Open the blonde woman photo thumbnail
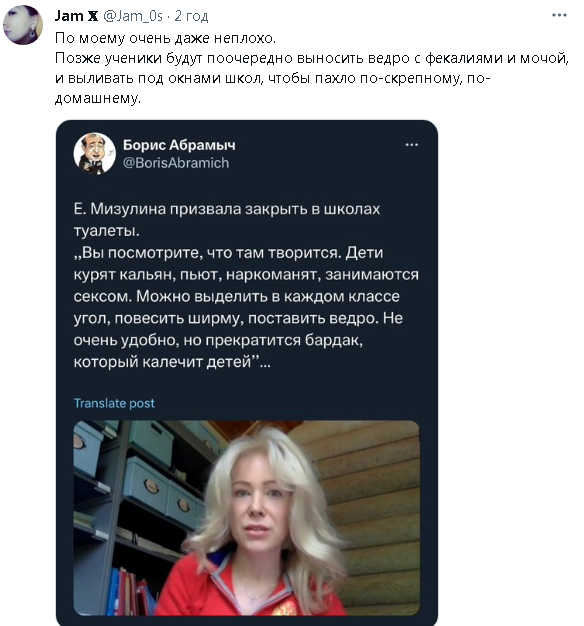Image resolution: width=584 pixels, height=626 pixels. pyautogui.click(x=246, y=518)
